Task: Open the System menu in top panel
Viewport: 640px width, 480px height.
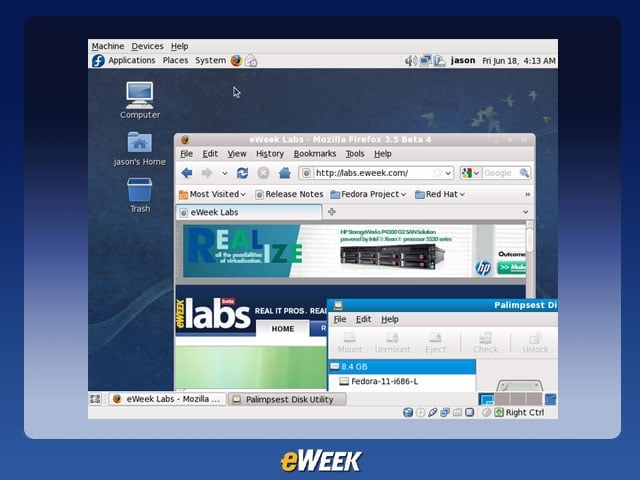Action: [210, 60]
